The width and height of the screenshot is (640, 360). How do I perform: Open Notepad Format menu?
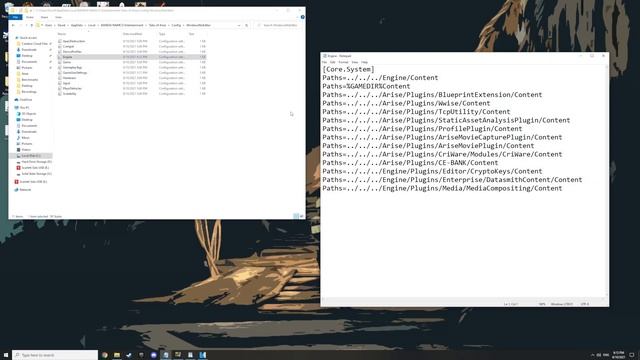tap(343, 62)
